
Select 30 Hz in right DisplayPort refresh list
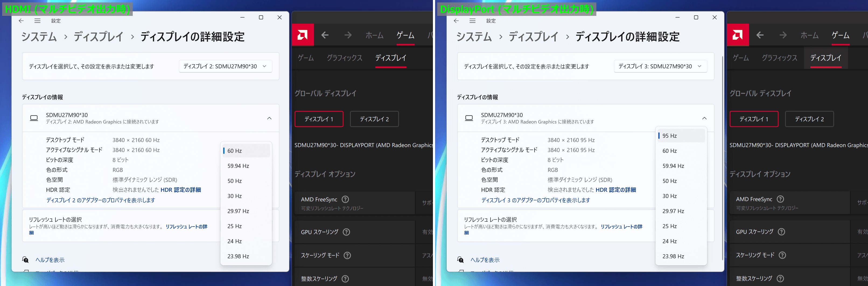tap(681, 196)
